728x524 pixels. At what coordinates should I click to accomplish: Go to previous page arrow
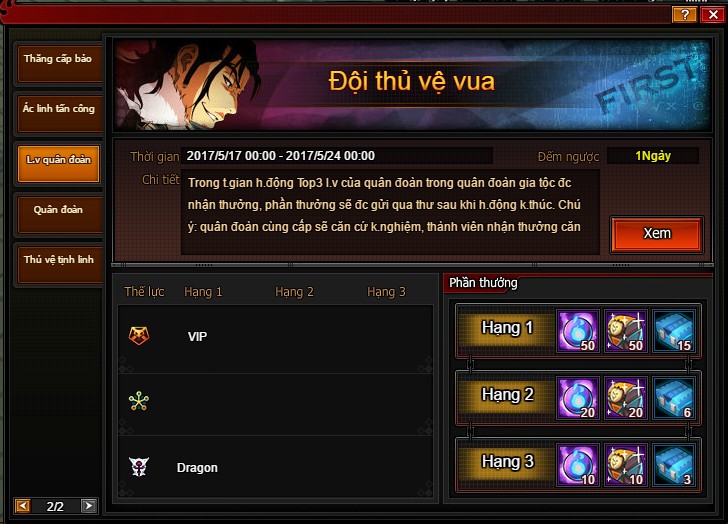tap(23, 505)
